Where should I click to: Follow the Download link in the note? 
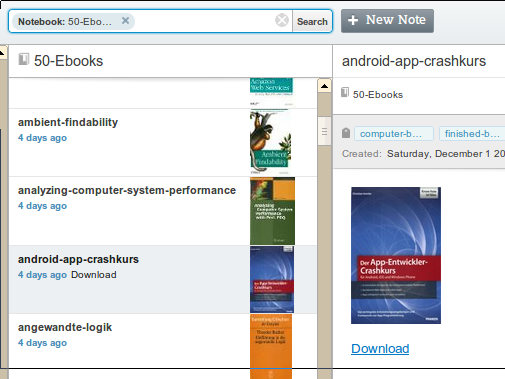point(380,349)
